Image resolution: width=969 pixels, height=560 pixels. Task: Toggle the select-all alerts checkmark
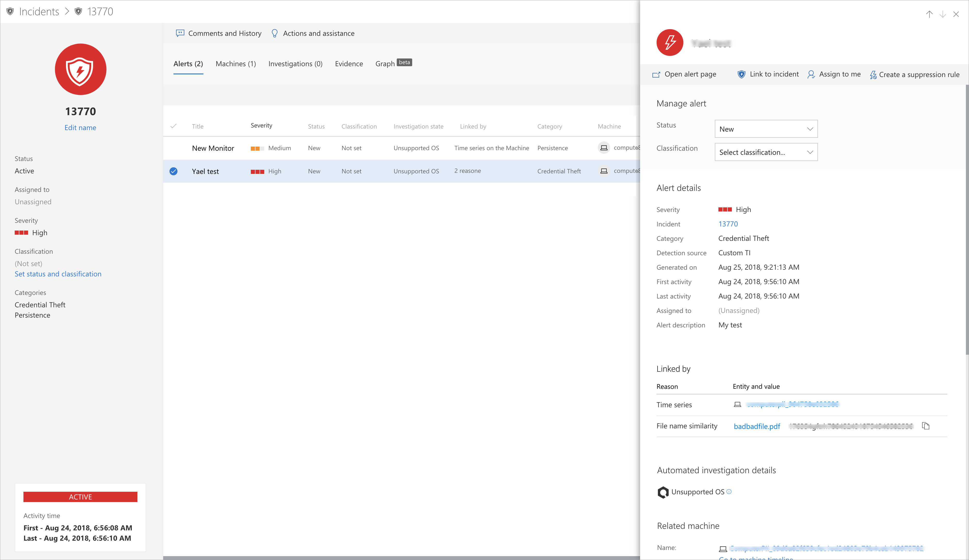click(173, 126)
